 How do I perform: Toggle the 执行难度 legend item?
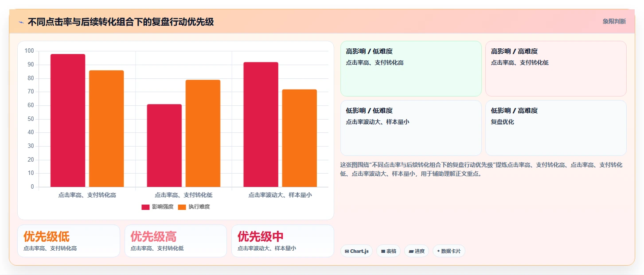click(x=194, y=207)
